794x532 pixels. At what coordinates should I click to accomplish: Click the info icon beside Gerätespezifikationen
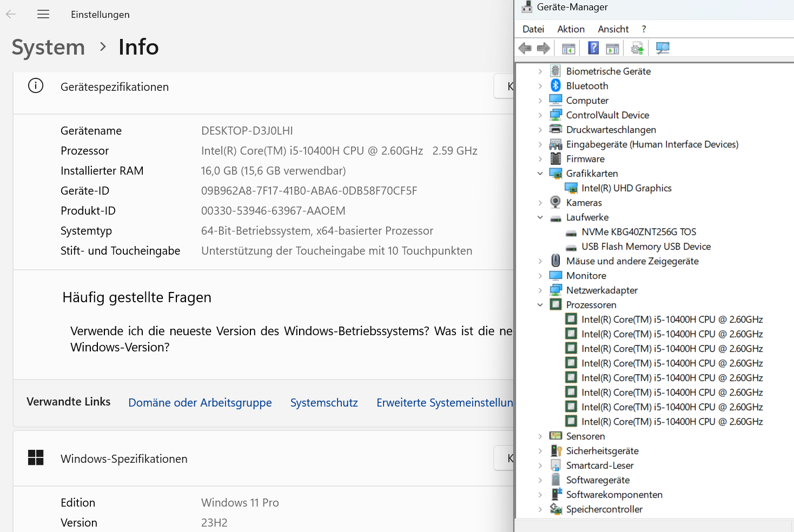(36, 86)
